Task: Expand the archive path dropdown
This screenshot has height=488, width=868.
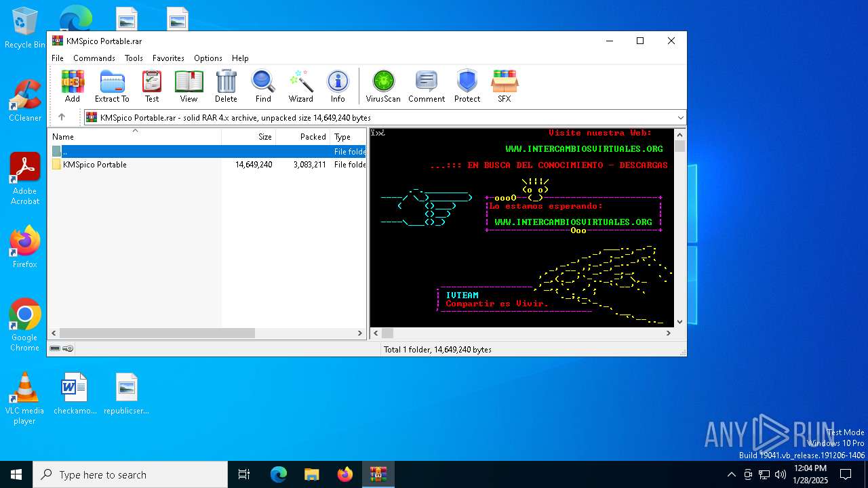Action: pos(680,118)
